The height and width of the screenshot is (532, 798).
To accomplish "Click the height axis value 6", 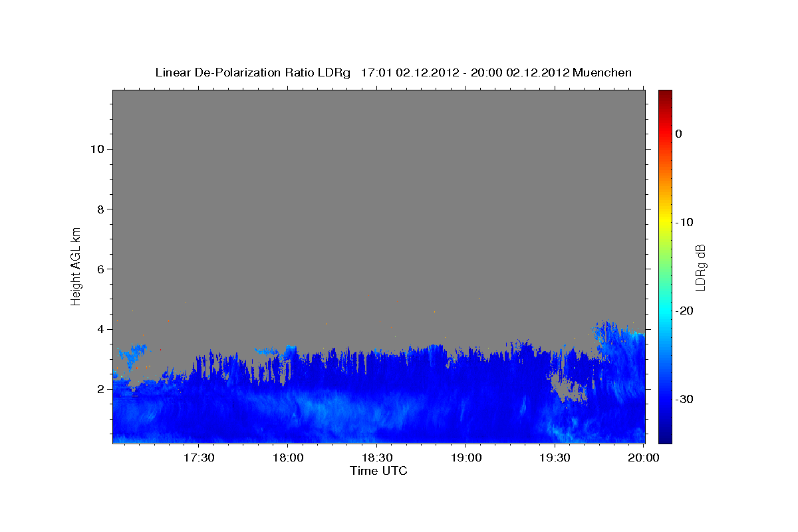I will 100,269.
